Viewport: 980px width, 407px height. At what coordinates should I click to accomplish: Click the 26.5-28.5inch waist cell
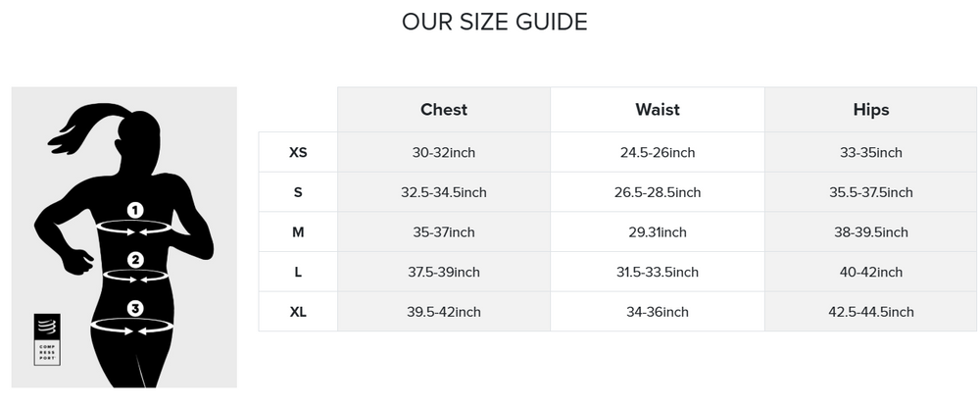[x=657, y=192]
